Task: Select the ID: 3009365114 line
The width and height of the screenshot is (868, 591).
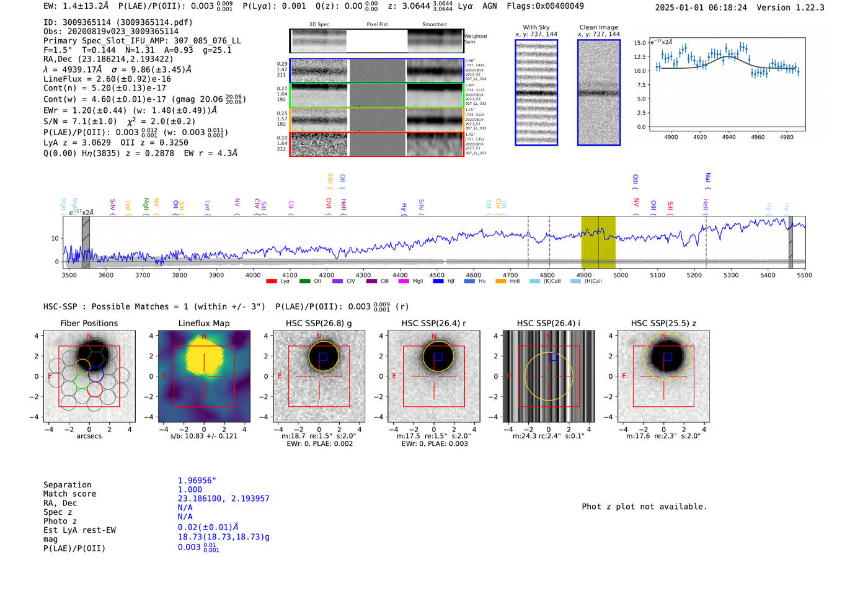Action: coord(118,22)
